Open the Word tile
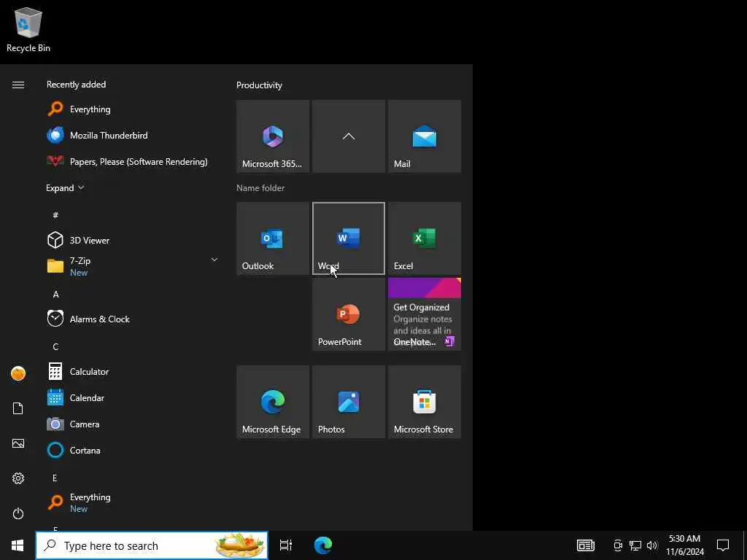The height and width of the screenshot is (560, 747). tap(348, 238)
